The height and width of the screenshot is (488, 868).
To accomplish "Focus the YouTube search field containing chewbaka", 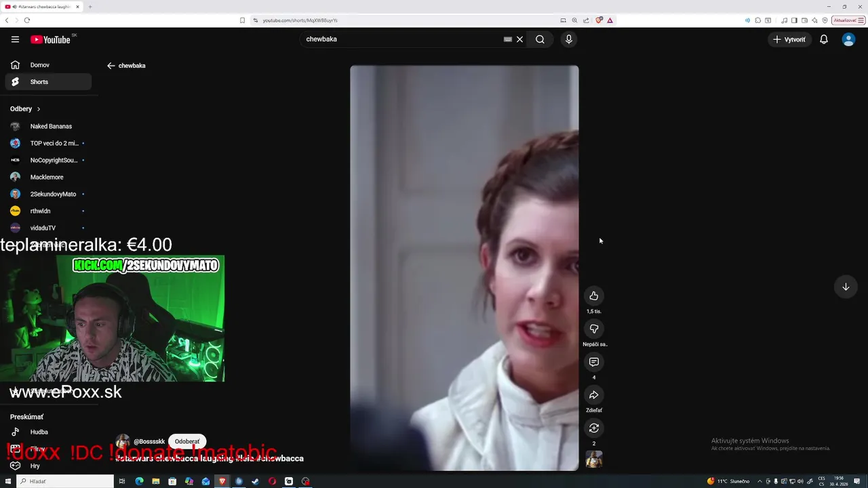I will pos(402,39).
